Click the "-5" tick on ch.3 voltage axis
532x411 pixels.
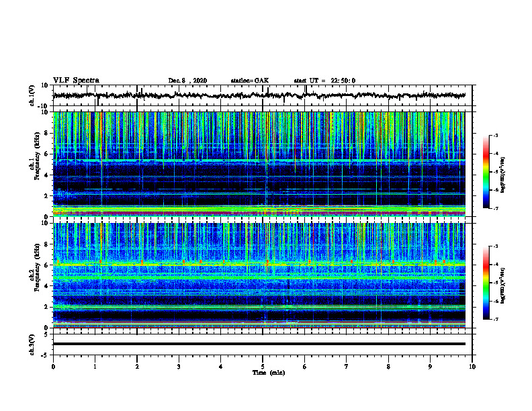click(x=45, y=355)
